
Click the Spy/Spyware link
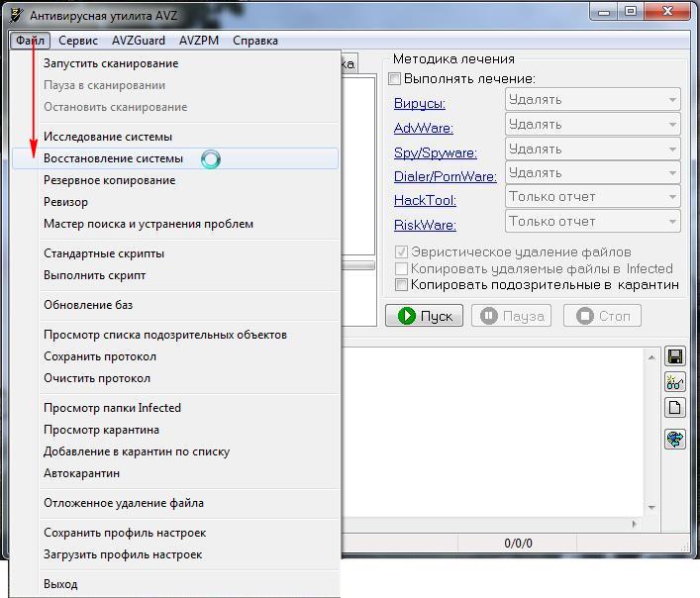436,153
